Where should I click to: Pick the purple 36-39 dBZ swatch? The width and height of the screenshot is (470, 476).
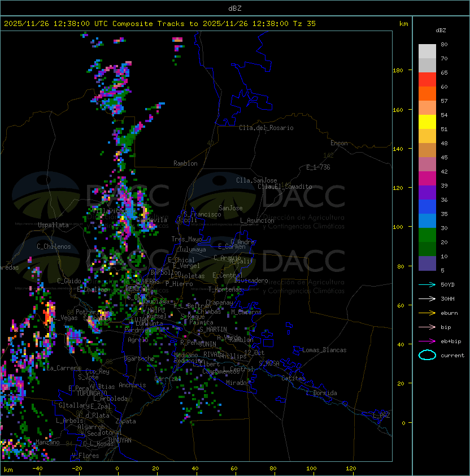(427, 192)
